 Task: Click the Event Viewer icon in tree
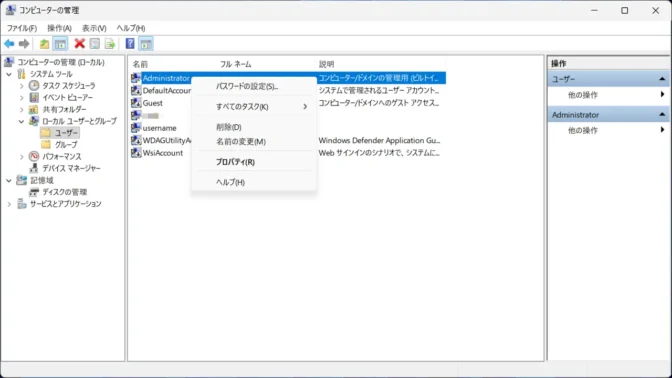34,98
